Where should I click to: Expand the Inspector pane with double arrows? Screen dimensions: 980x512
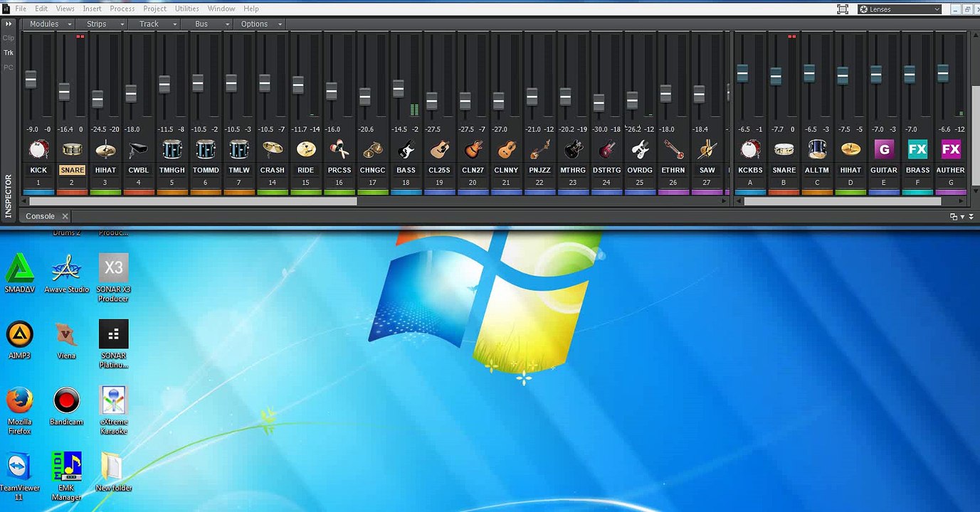[x=9, y=23]
